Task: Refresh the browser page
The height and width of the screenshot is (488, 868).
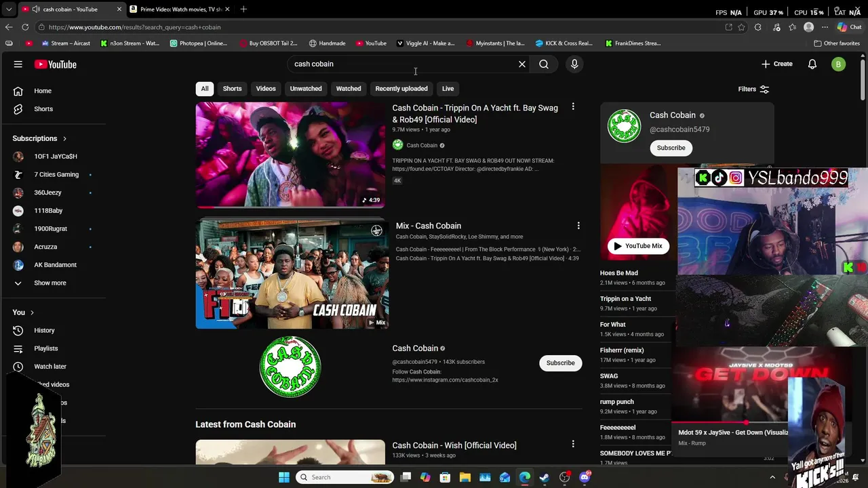Action: coord(25,27)
